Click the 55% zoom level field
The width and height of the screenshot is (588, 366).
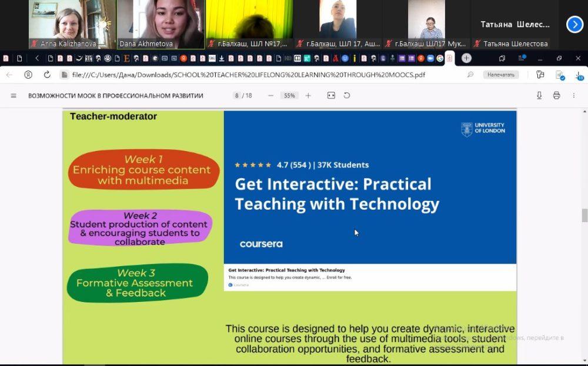[x=289, y=96]
